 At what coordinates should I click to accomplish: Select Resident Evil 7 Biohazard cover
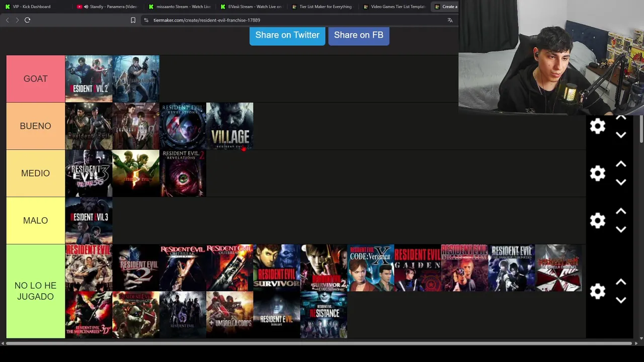point(277,315)
